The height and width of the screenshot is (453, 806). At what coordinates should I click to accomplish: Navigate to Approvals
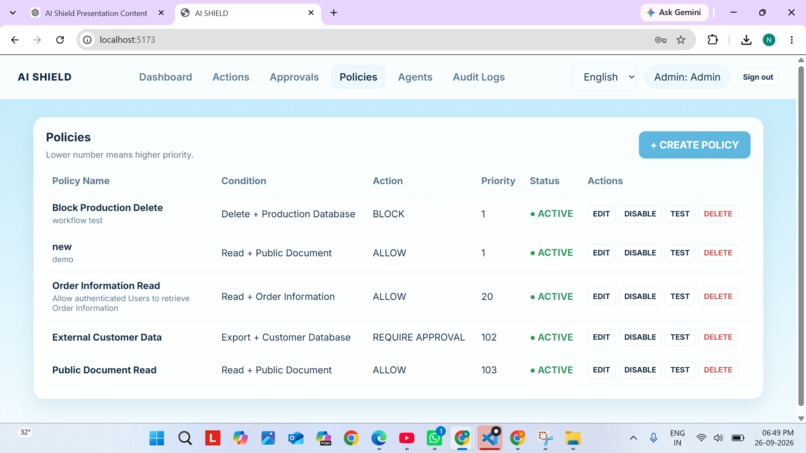tap(294, 77)
